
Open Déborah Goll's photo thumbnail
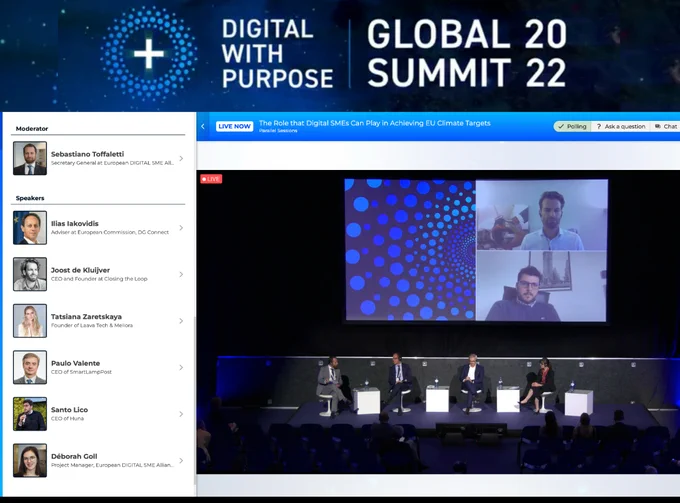(30, 461)
